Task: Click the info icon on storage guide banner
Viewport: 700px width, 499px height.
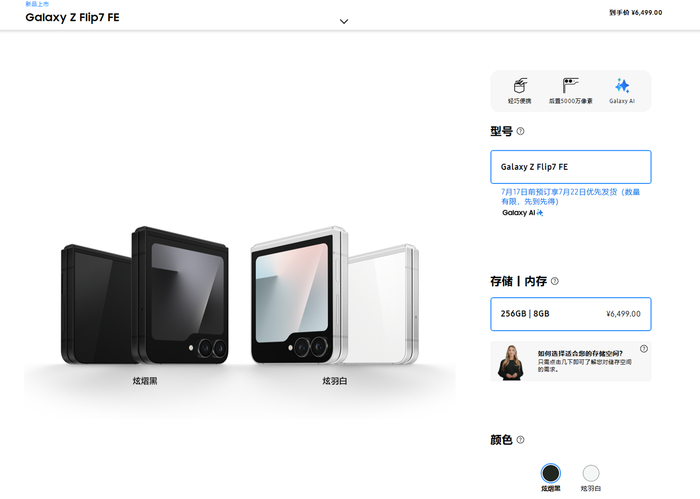Action: pos(644,349)
